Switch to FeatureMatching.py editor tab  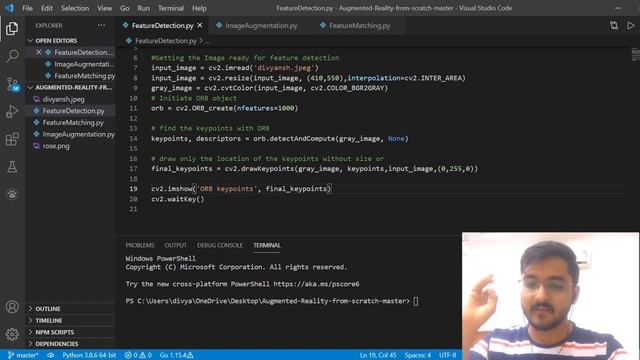359,25
